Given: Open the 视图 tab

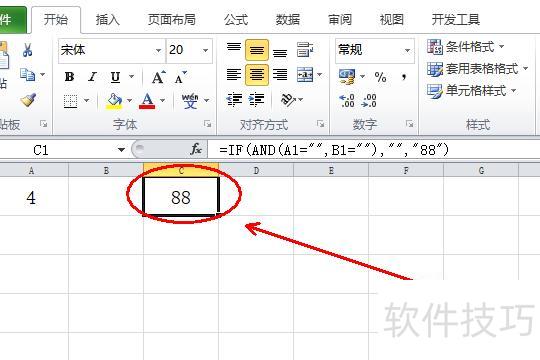Looking at the screenshot, I should [391, 19].
